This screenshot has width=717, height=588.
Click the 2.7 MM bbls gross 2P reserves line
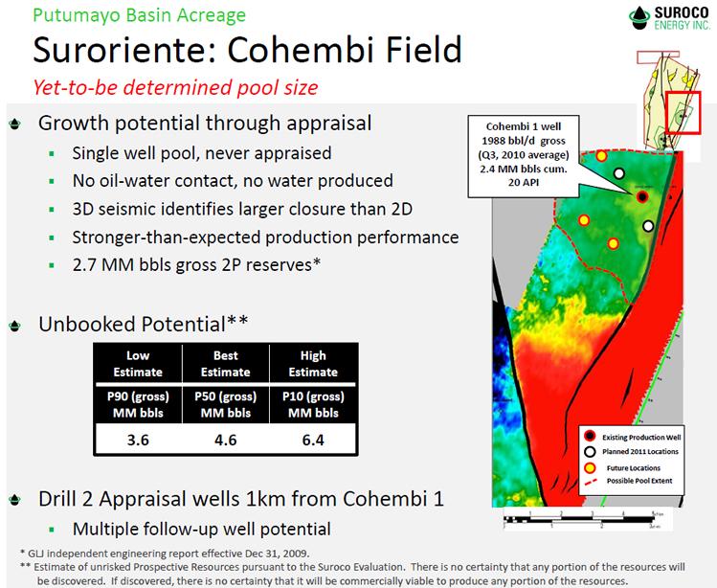(x=196, y=265)
